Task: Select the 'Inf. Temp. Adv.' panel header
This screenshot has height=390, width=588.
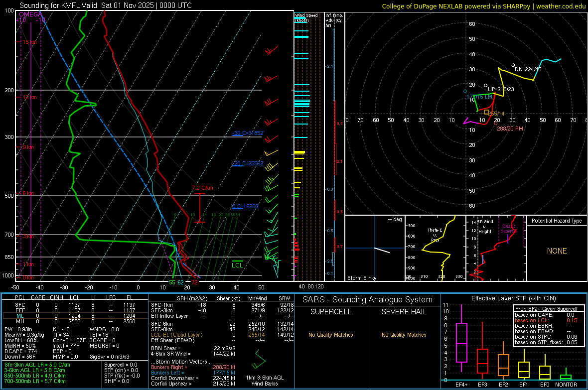Action: [334, 20]
